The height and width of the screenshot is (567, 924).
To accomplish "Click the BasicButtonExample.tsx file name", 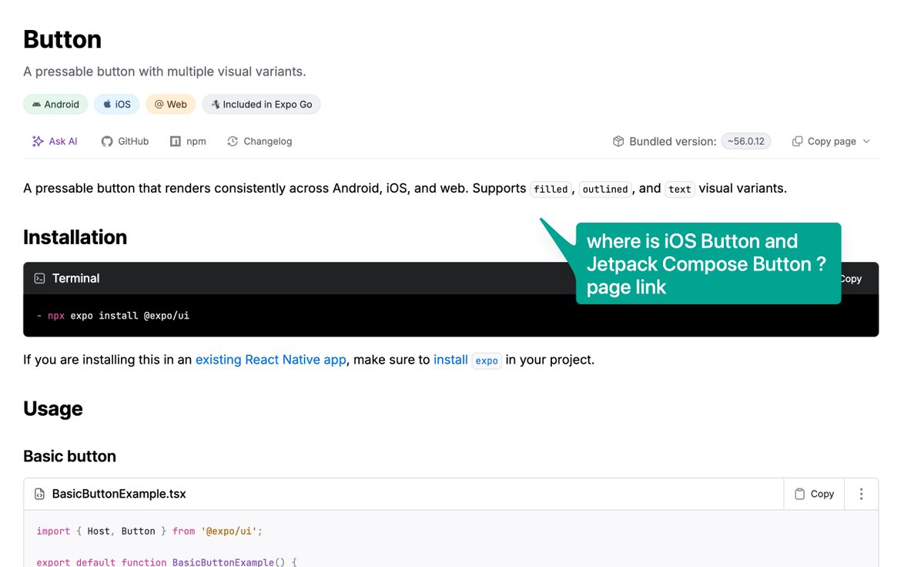I will [x=119, y=494].
